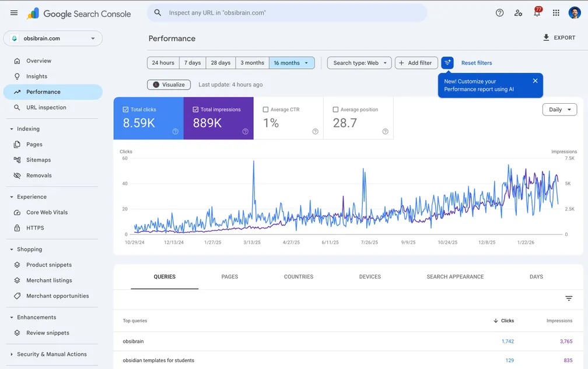This screenshot has height=369, width=588.
Task: Switch to the Countries tab
Action: [x=299, y=277]
